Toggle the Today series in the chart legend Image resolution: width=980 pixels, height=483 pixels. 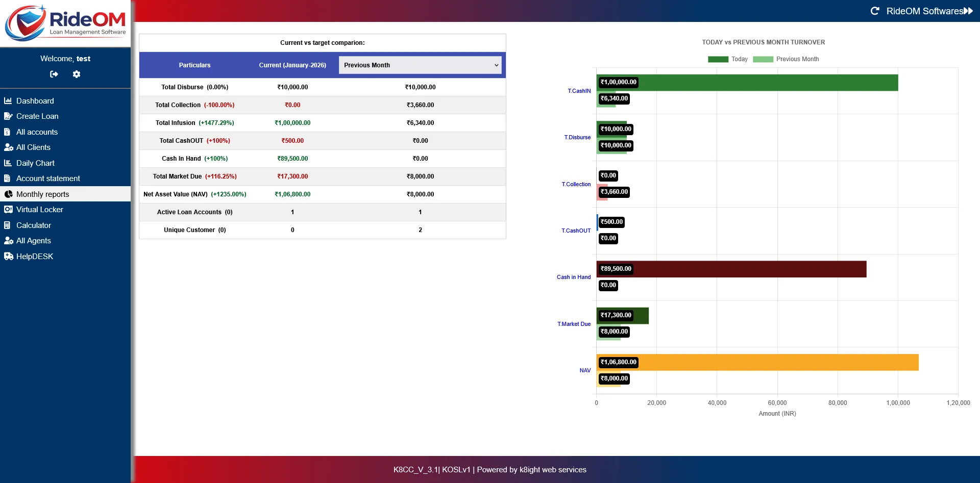(730, 59)
